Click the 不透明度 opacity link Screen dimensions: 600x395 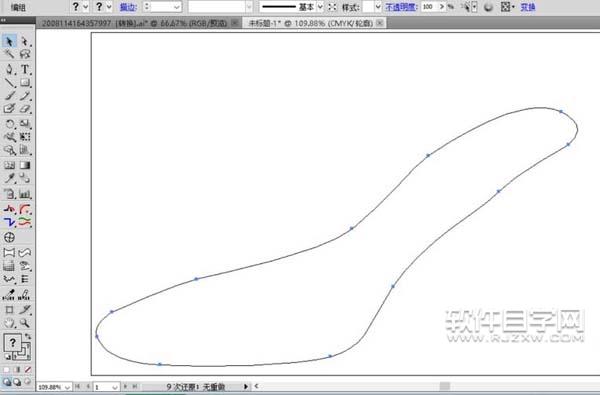tap(401, 7)
